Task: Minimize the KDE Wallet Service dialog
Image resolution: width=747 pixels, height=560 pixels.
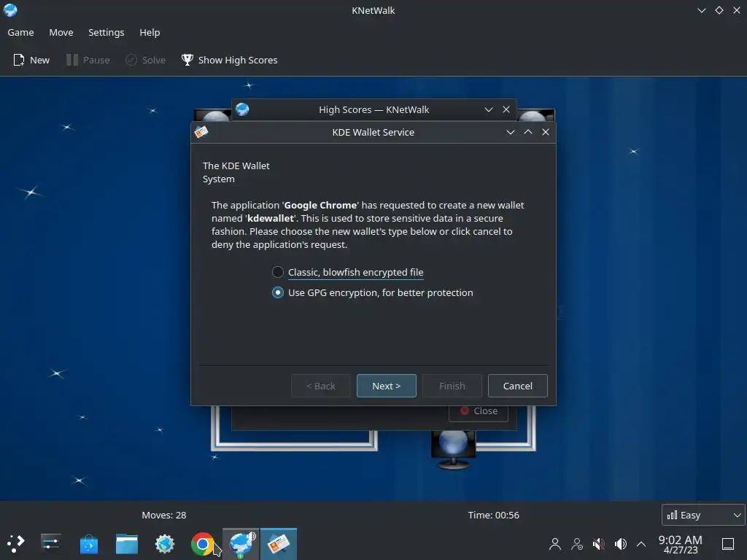Action: (x=510, y=132)
